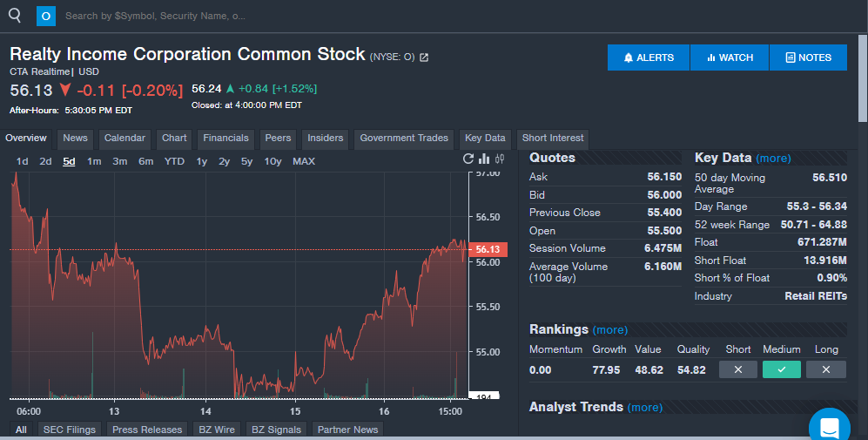Image resolution: width=868 pixels, height=440 pixels.
Task: Open the Calendar tab
Action: [124, 139]
